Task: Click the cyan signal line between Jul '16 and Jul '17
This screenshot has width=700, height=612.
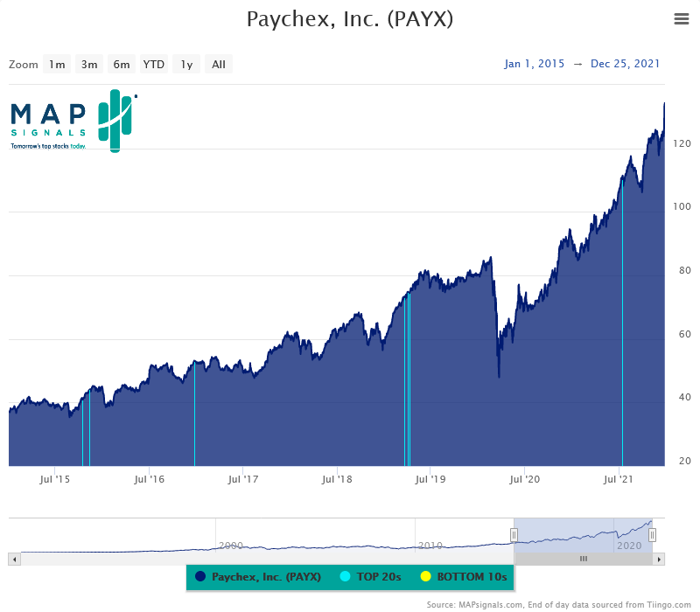Action: (194, 414)
